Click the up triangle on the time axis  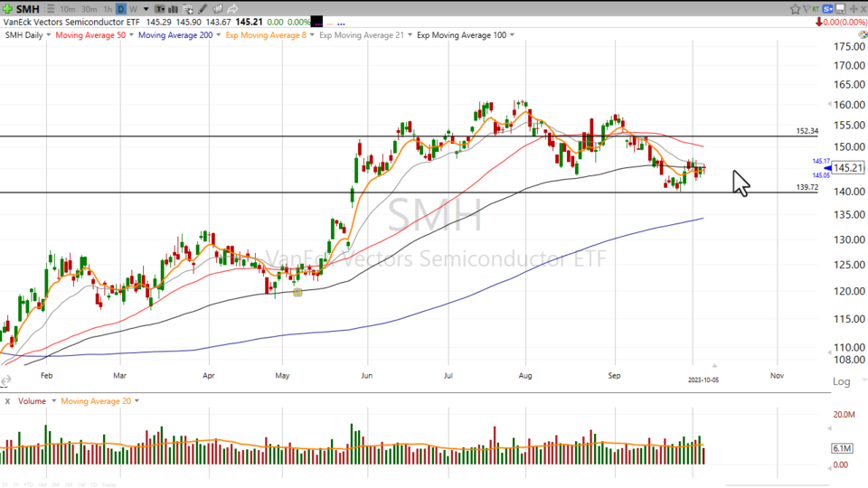[714, 366]
